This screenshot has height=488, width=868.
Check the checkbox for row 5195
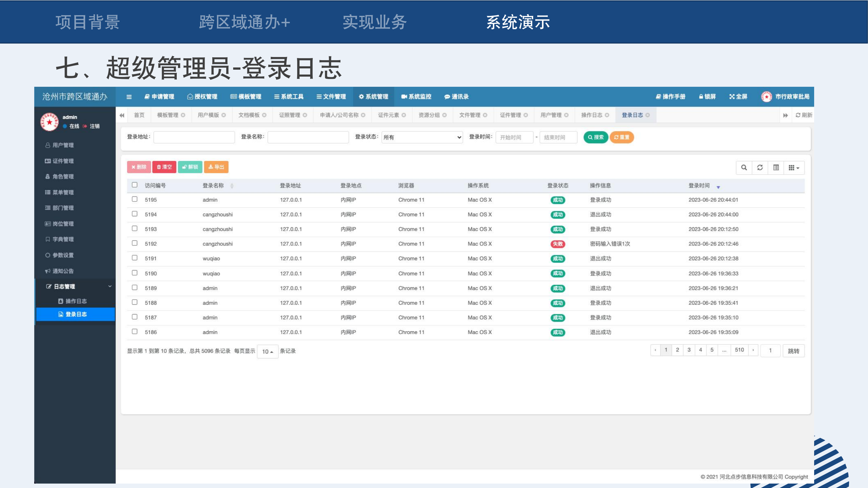tap(134, 200)
